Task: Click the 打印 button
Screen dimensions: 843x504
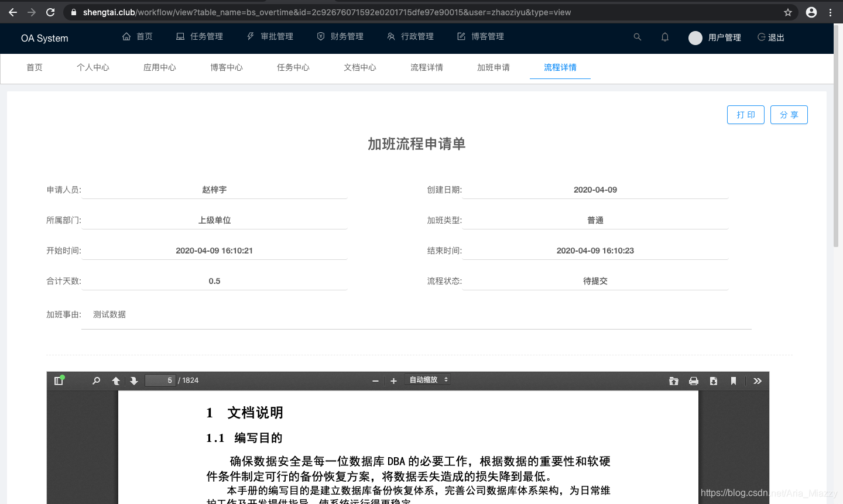Action: pos(746,115)
